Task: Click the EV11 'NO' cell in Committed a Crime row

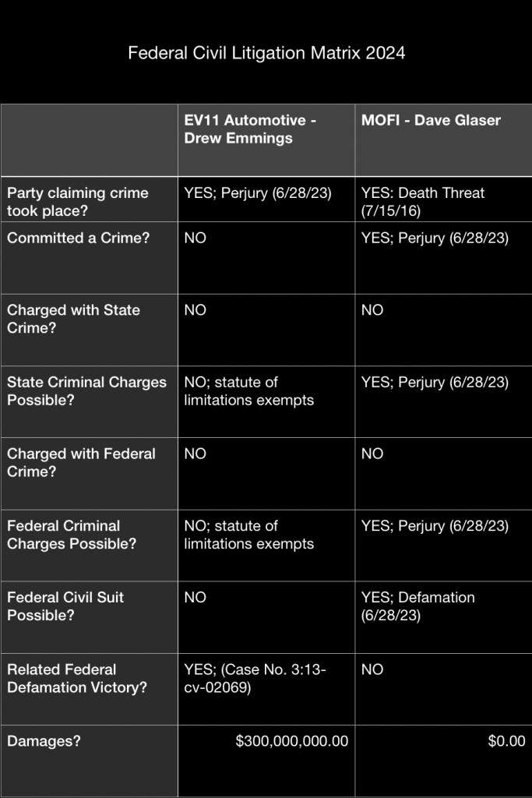Action: coord(196,238)
